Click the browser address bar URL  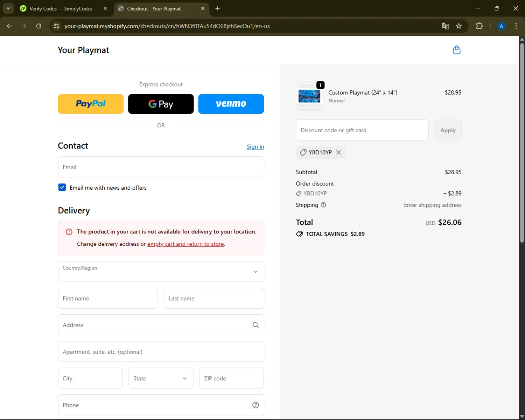pyautogui.click(x=167, y=26)
